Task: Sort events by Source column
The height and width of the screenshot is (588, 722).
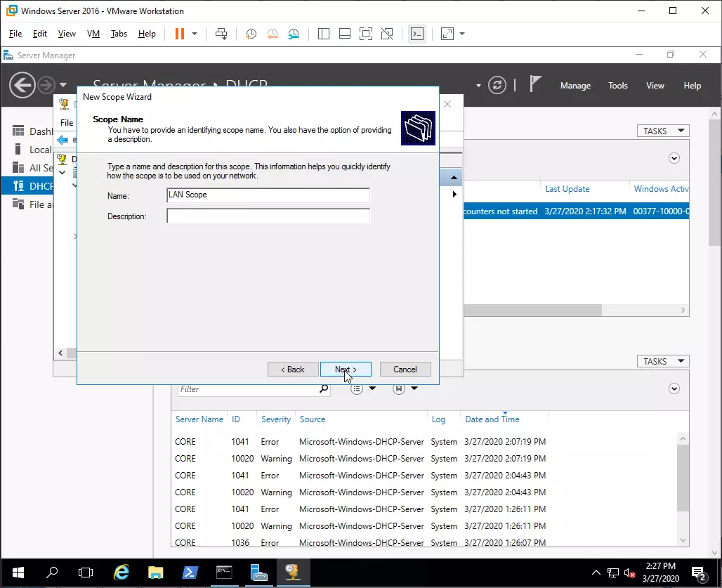Action: [313, 419]
